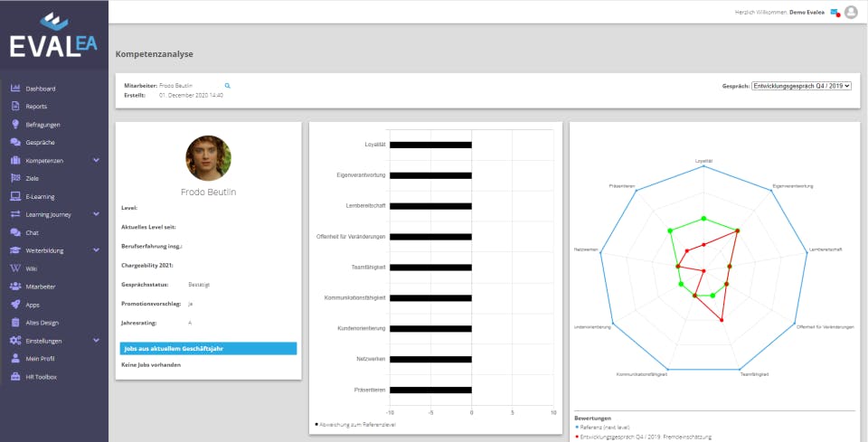The width and height of the screenshot is (868, 442).
Task: Click the 'Demo Evalea' user name
Action: pyautogui.click(x=807, y=12)
